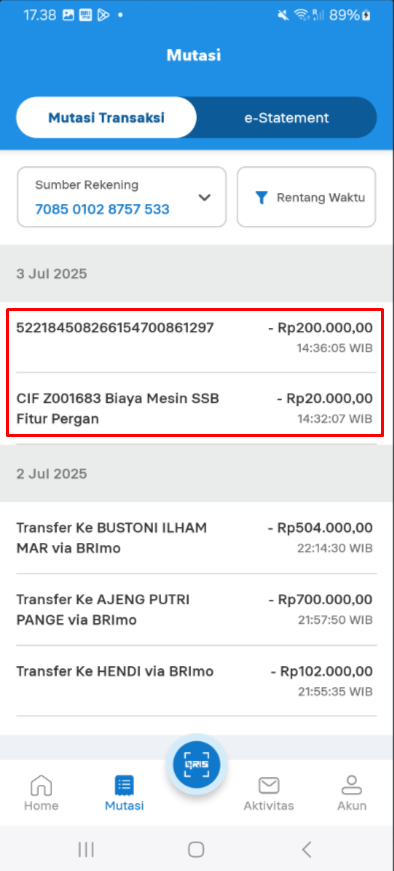Open recent apps with three-bar icon
Image resolution: width=394 pixels, height=871 pixels.
[x=86, y=849]
